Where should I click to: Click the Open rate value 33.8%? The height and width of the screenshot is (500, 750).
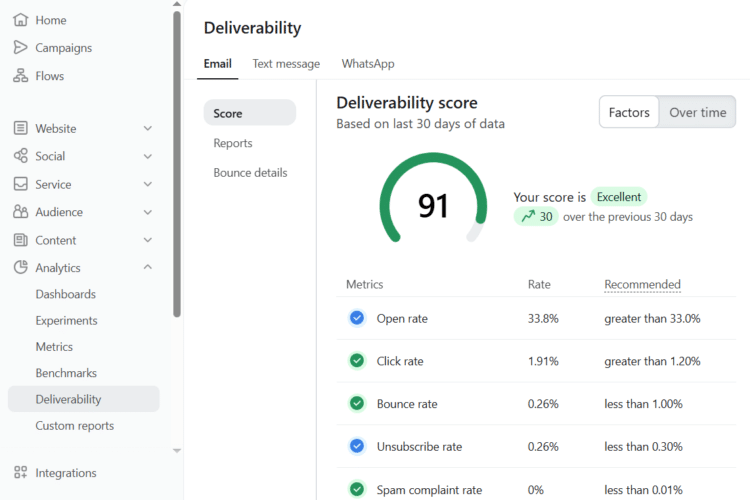point(543,319)
